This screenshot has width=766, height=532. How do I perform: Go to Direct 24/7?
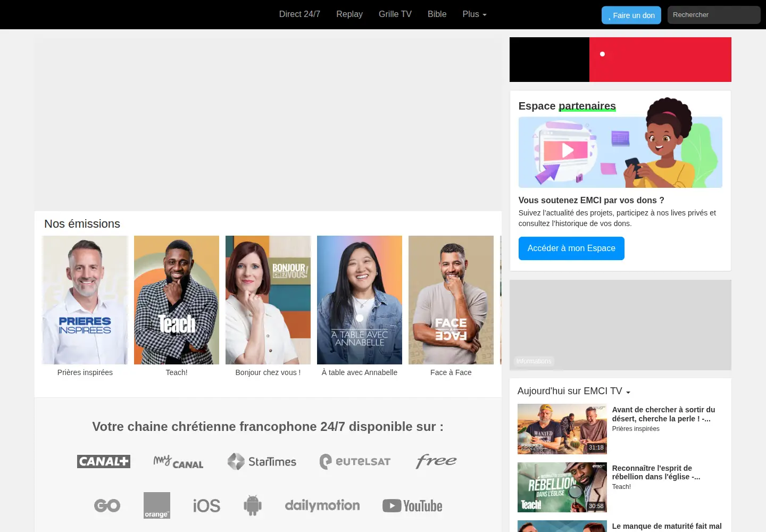coord(299,14)
